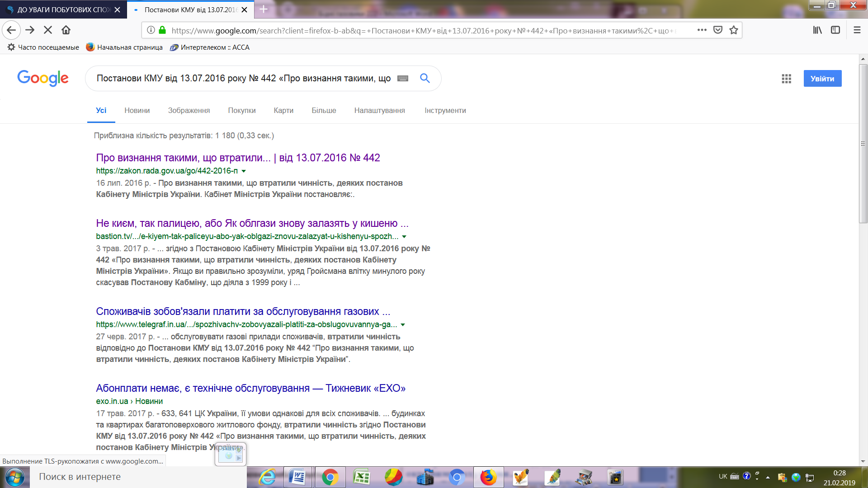This screenshot has width=868, height=488.
Task: Switch to the Карти tab
Action: (283, 110)
